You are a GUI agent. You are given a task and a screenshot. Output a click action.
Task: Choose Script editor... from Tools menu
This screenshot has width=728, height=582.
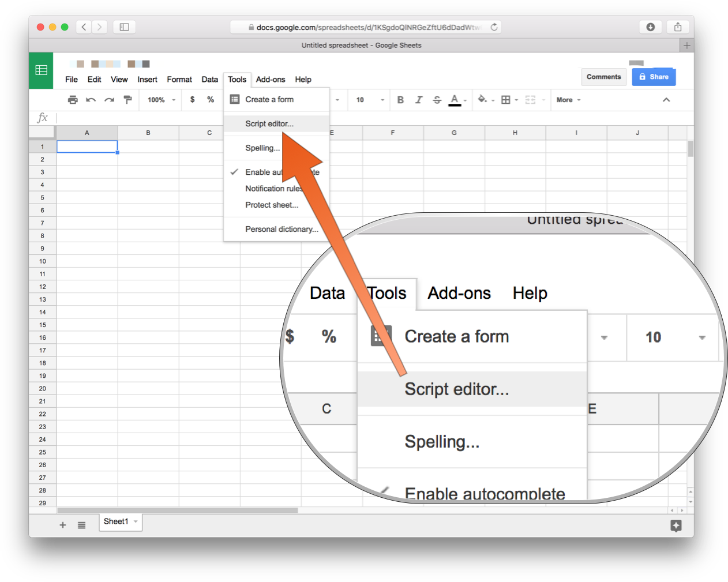tap(276, 123)
